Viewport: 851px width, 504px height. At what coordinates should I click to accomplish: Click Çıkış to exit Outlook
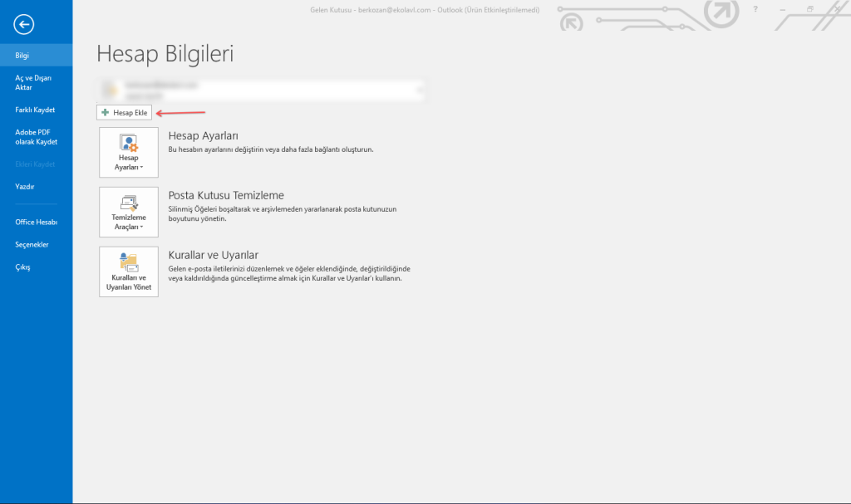click(22, 267)
